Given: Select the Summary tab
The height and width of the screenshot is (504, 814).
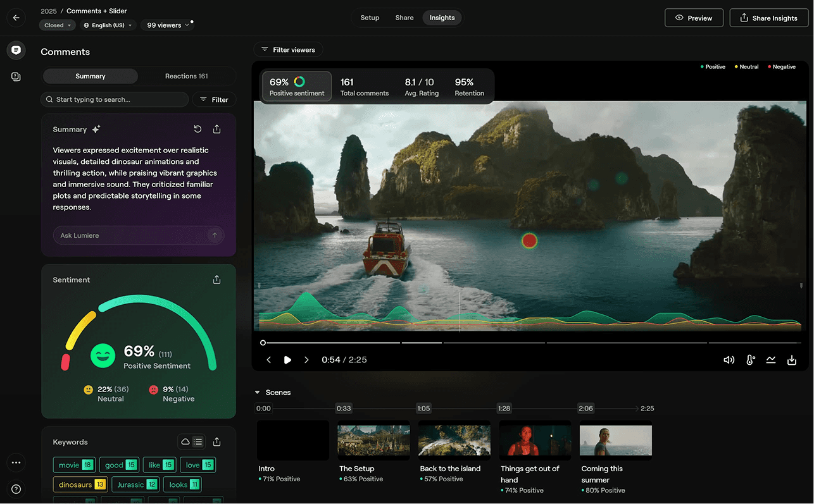Looking at the screenshot, I should coord(91,76).
